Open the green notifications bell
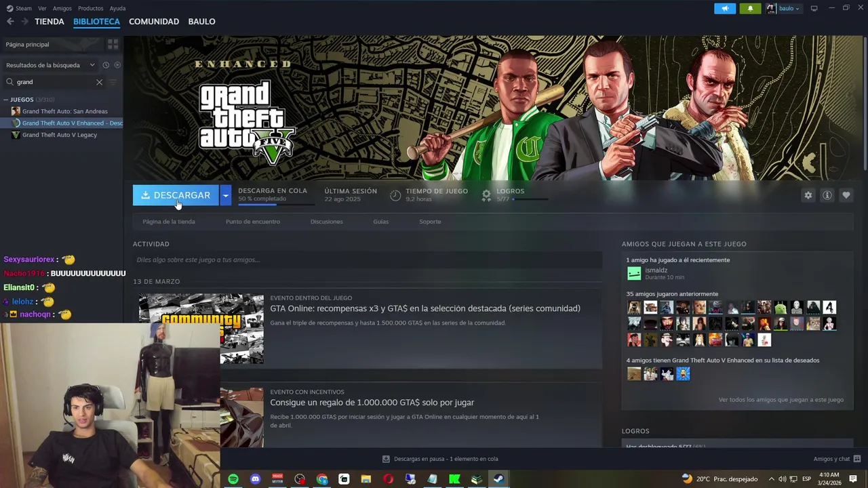The height and width of the screenshot is (488, 868). [750, 9]
